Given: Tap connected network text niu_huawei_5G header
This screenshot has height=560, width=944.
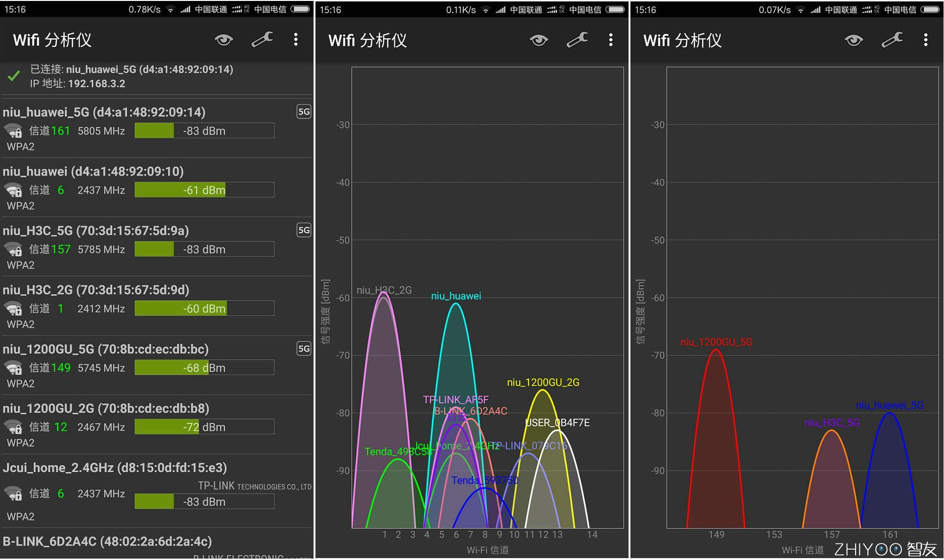Looking at the screenshot, I should (x=131, y=69).
